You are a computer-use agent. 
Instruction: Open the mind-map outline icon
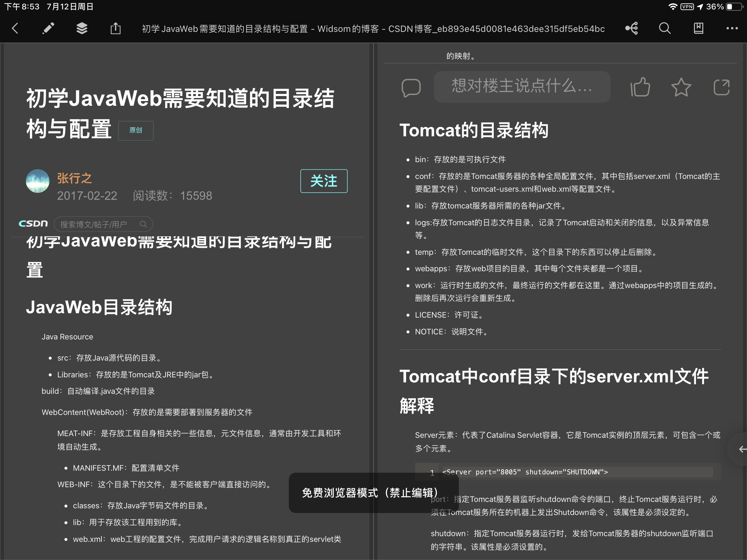[x=631, y=28]
